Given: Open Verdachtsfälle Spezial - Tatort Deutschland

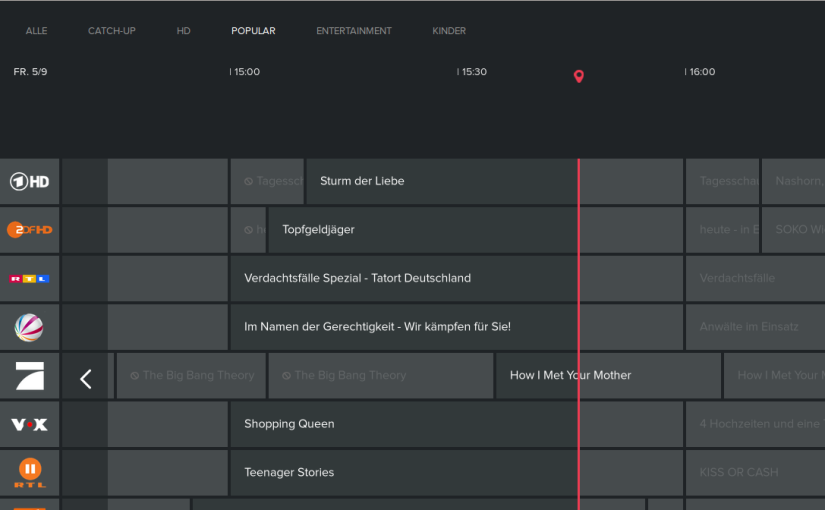Looking at the screenshot, I should click(457, 278).
